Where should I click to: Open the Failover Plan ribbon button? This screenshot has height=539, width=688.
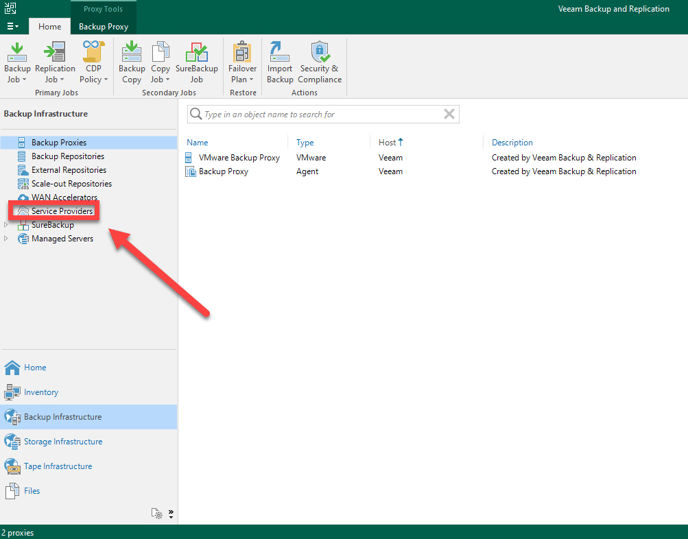pos(242,62)
